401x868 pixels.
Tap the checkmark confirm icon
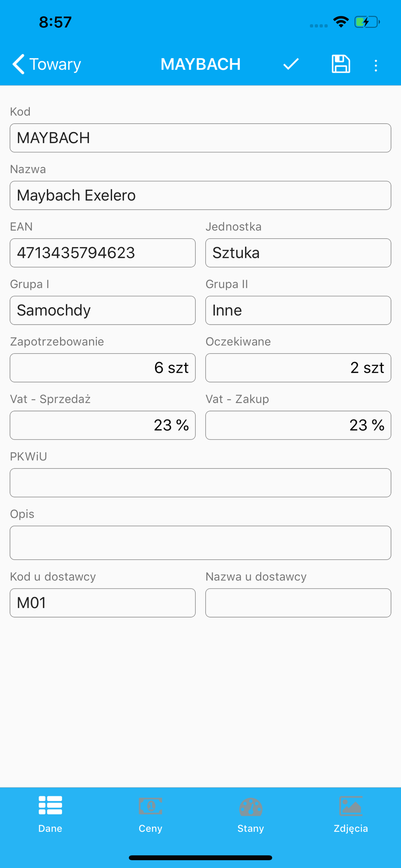[x=291, y=64]
